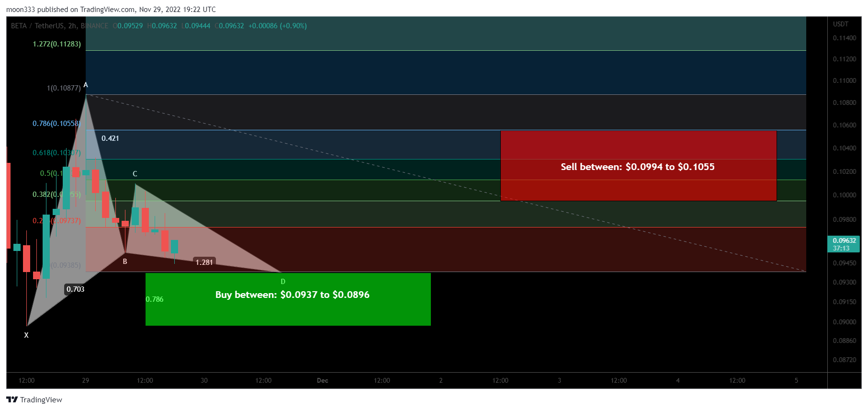Click the change value +0.00086 (+0.90%)
The height and width of the screenshot is (410, 868).
[278, 26]
